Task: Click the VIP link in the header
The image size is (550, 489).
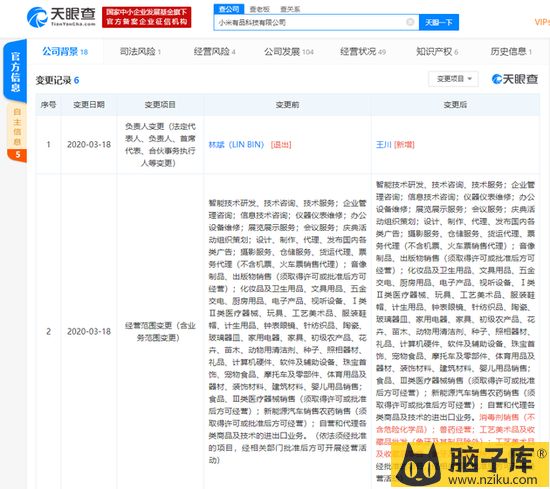Action: [x=542, y=22]
